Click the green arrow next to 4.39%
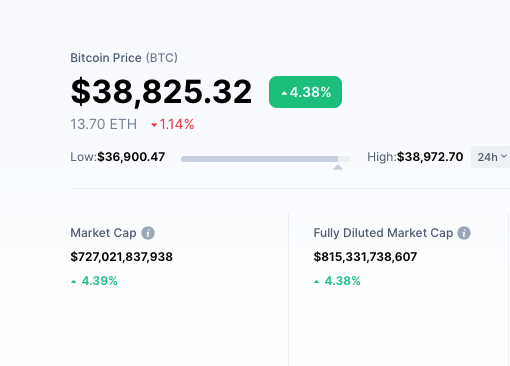Image resolution: width=510 pixels, height=366 pixels. click(74, 282)
